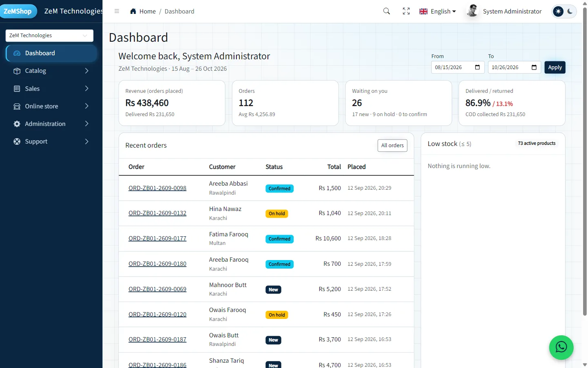588x368 pixels.
Task: Click the Administration gear icon
Action: 17,124
